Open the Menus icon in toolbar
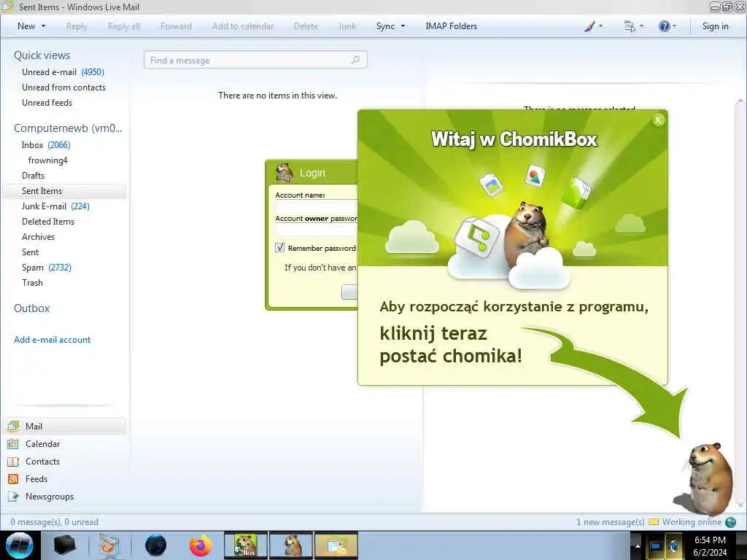 click(x=630, y=26)
